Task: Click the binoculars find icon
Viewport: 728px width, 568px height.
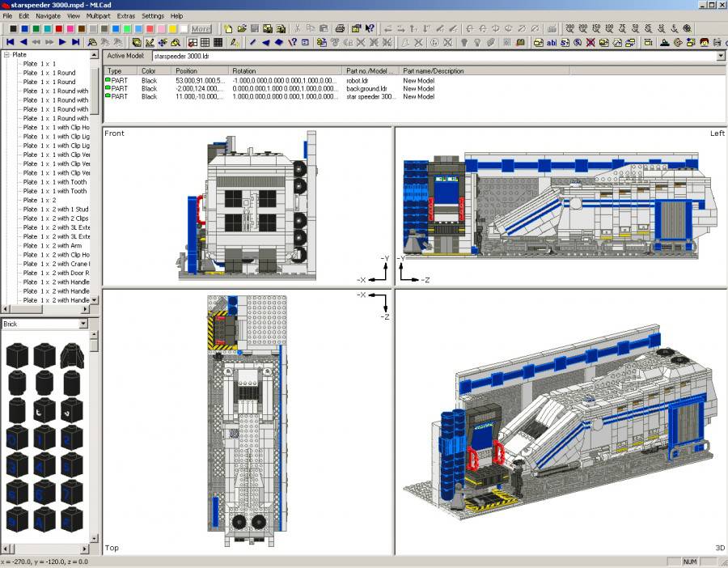Action: 92,42
